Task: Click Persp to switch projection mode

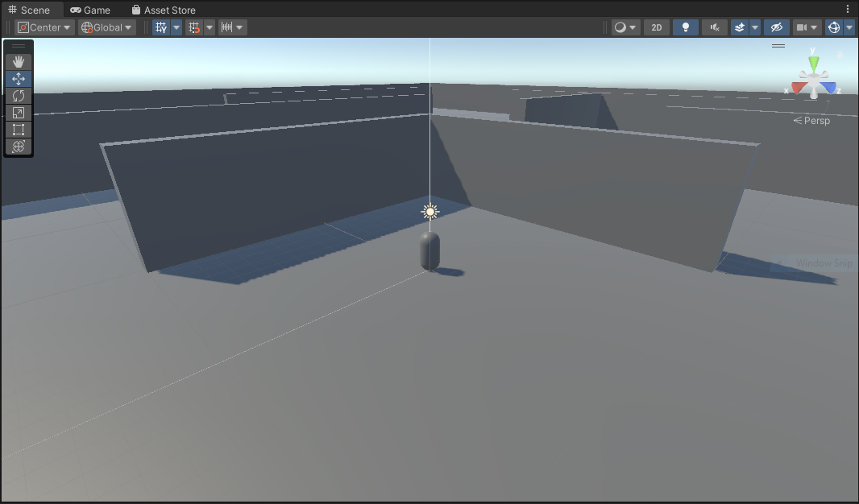Action: click(x=815, y=120)
